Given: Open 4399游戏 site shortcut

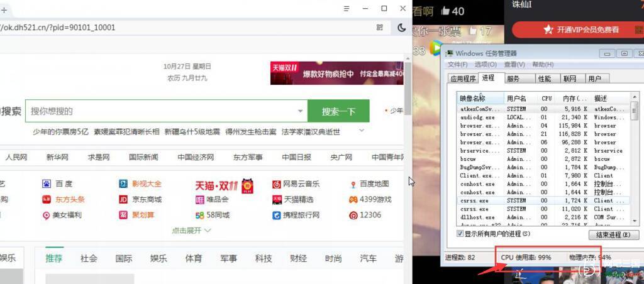Looking at the screenshot, I should [370, 199].
